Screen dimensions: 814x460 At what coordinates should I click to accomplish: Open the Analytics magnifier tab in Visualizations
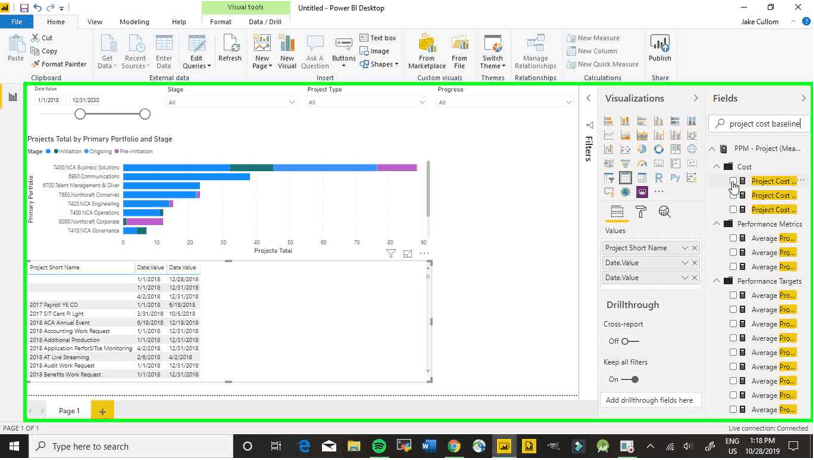click(x=664, y=211)
